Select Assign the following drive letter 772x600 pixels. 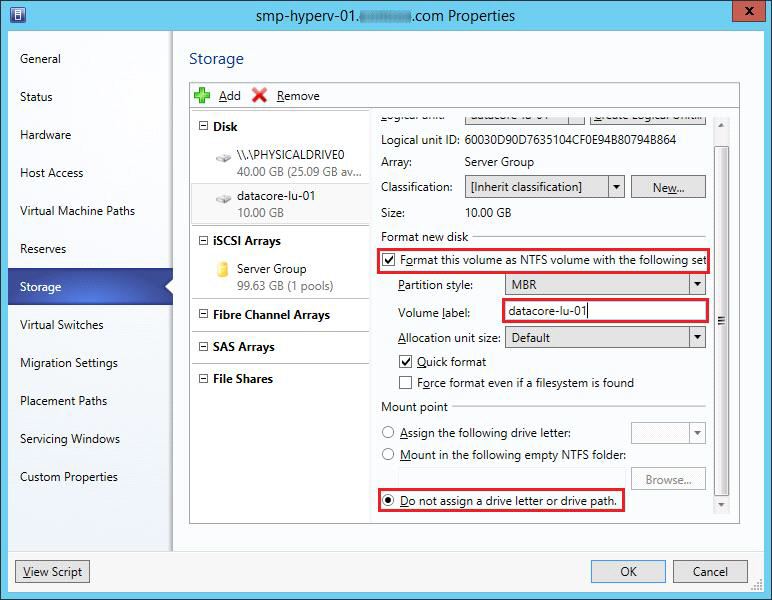point(388,433)
